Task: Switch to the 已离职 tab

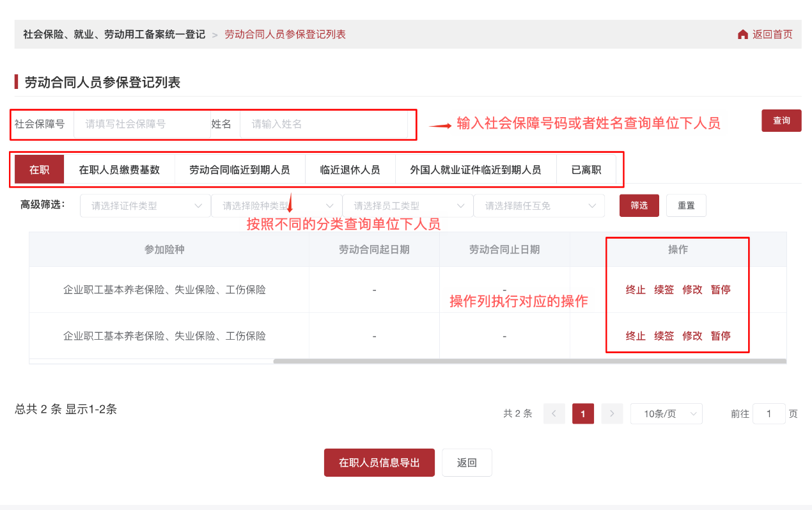Action: click(586, 169)
